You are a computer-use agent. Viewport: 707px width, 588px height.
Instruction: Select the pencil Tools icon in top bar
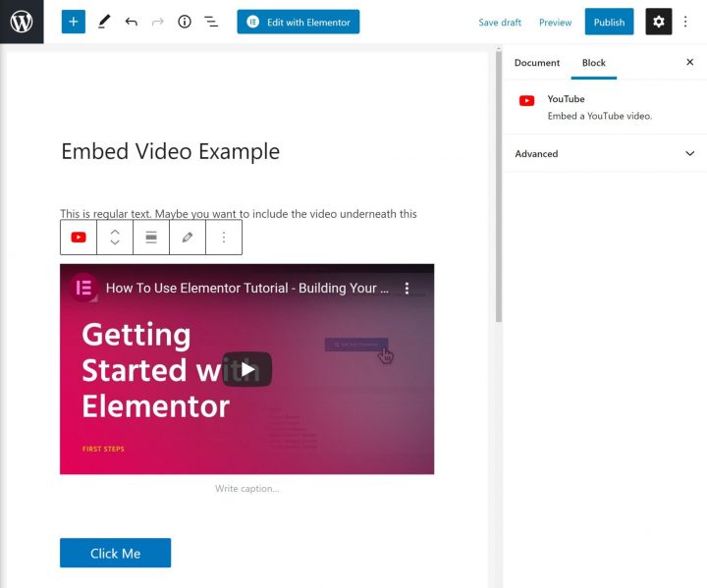[104, 22]
